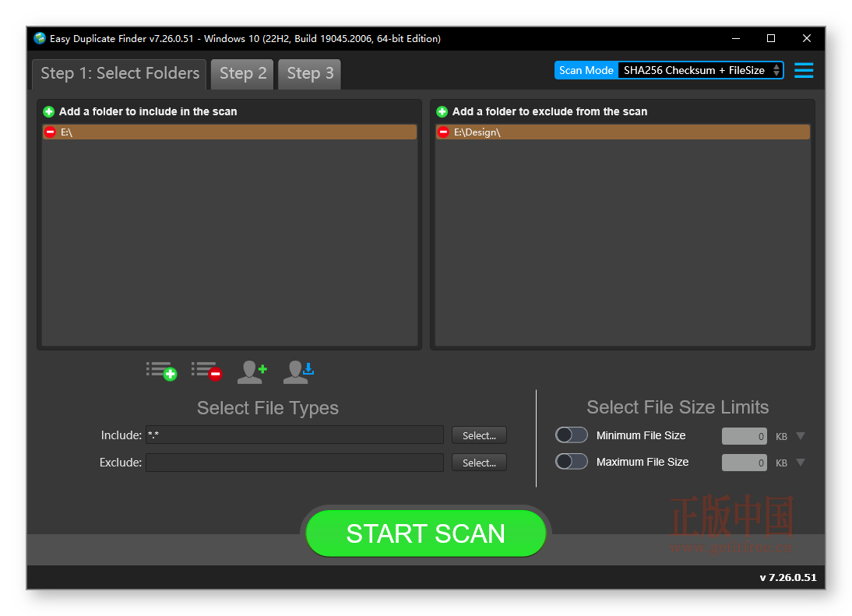Switch to the Step 2 tab
Viewport: 852px width, 616px height.
click(x=242, y=74)
